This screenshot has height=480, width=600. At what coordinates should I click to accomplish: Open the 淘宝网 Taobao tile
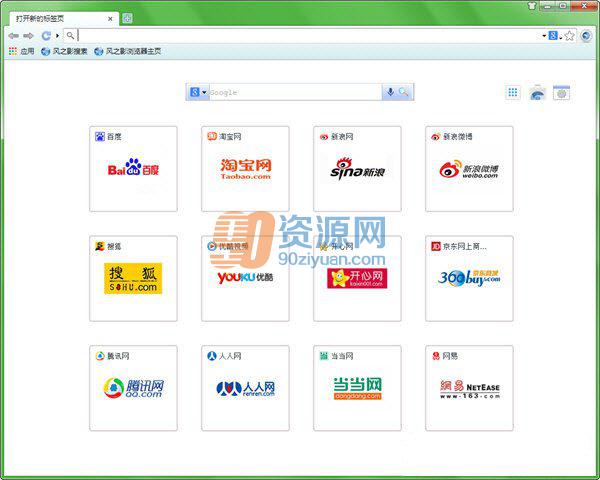pos(245,169)
